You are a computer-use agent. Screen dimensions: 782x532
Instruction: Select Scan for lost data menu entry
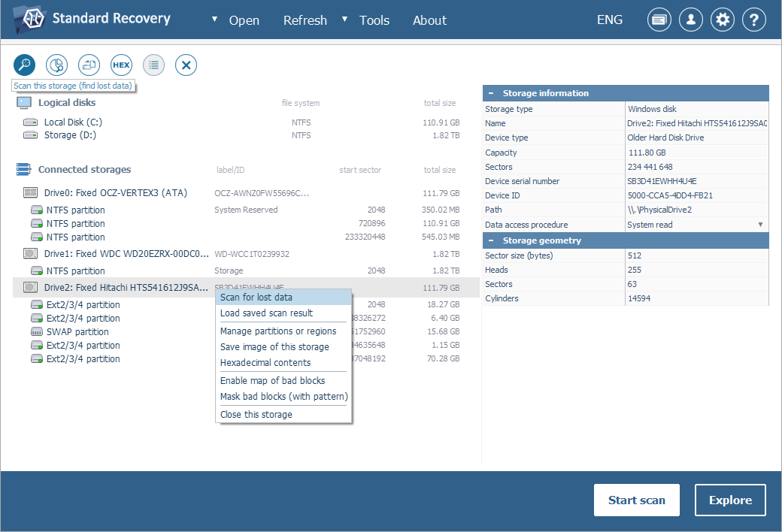pyautogui.click(x=256, y=298)
